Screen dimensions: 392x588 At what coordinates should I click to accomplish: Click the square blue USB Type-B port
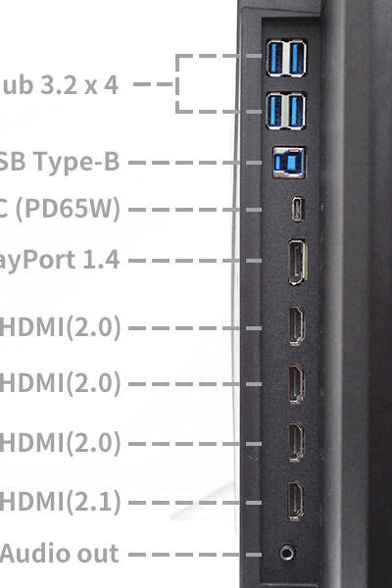tap(288, 163)
